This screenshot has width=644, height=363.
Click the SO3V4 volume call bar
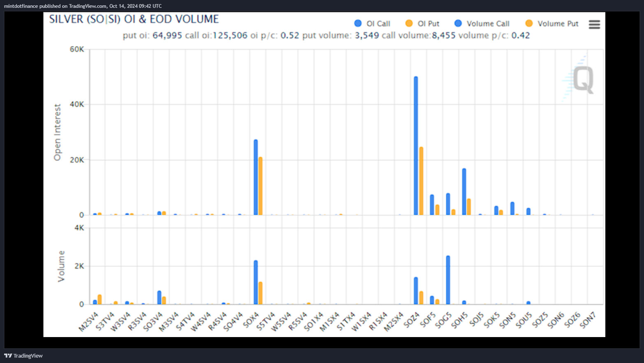pos(159,298)
